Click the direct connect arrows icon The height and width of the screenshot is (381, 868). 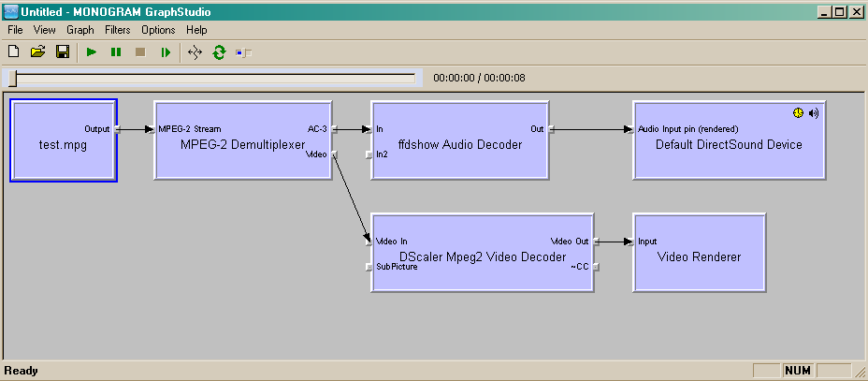[x=195, y=52]
